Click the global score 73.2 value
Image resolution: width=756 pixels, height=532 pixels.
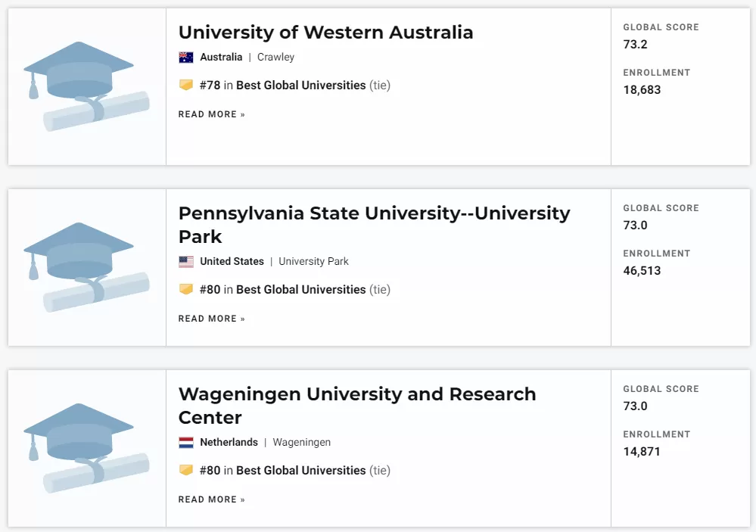pos(635,45)
